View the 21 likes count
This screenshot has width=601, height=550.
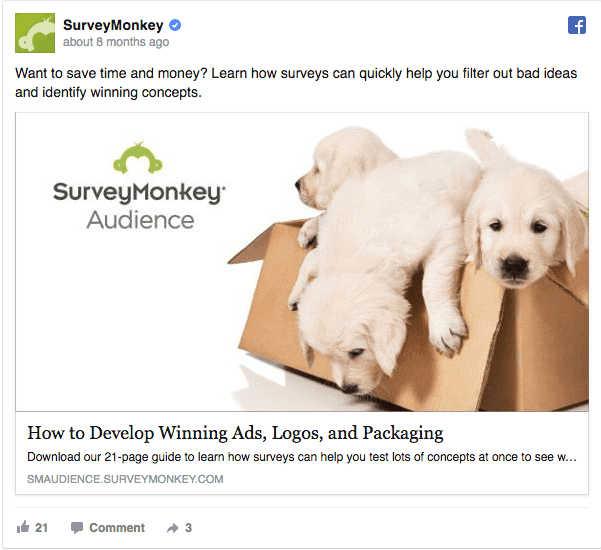41,528
